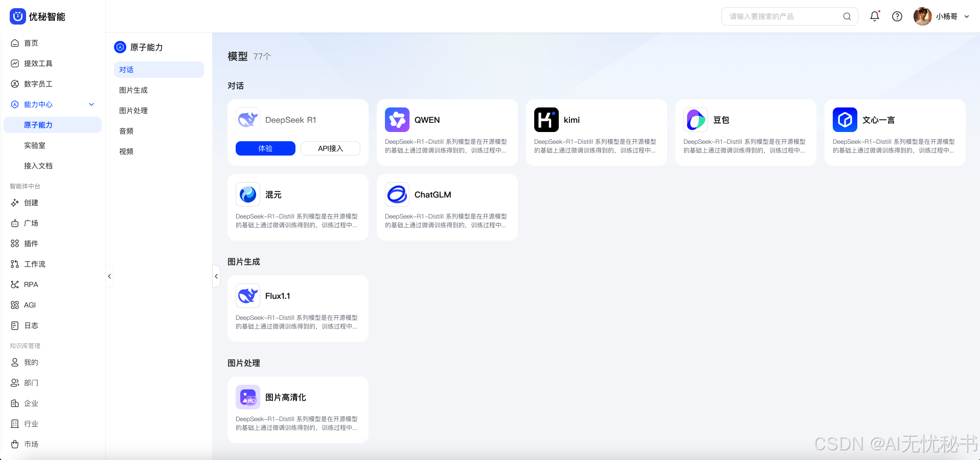This screenshot has width=980, height=460.
Task: Click the 优秘智能 logo icon
Action: click(x=17, y=16)
